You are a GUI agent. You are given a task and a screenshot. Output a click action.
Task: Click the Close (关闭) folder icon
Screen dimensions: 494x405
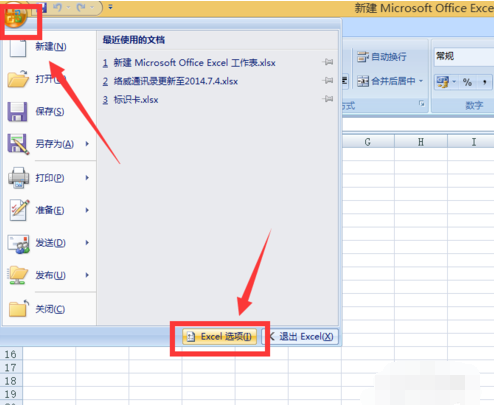point(18,308)
